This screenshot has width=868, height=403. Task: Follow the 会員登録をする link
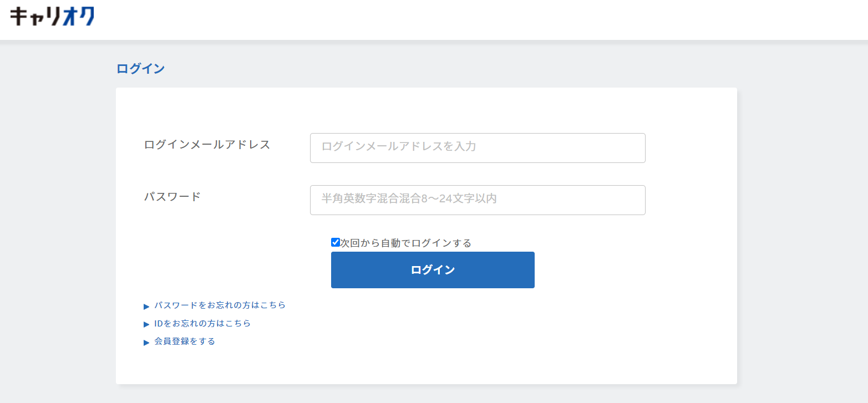point(185,341)
